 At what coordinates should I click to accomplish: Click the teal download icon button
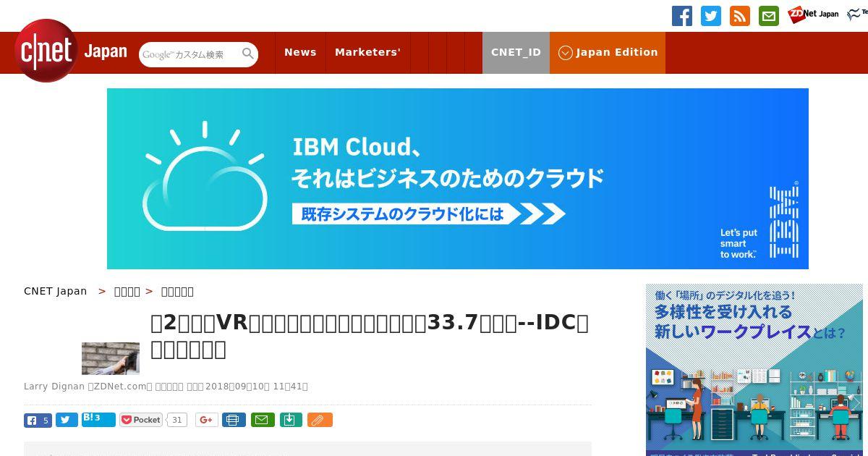291,420
